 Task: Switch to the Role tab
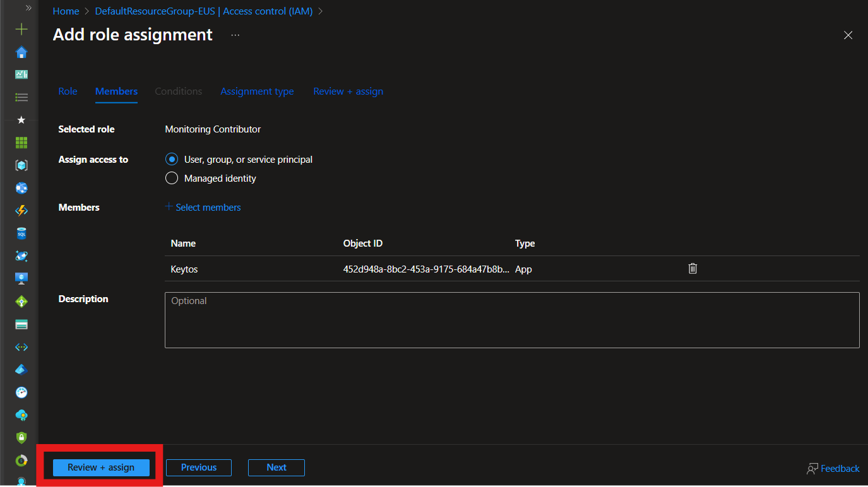(68, 91)
